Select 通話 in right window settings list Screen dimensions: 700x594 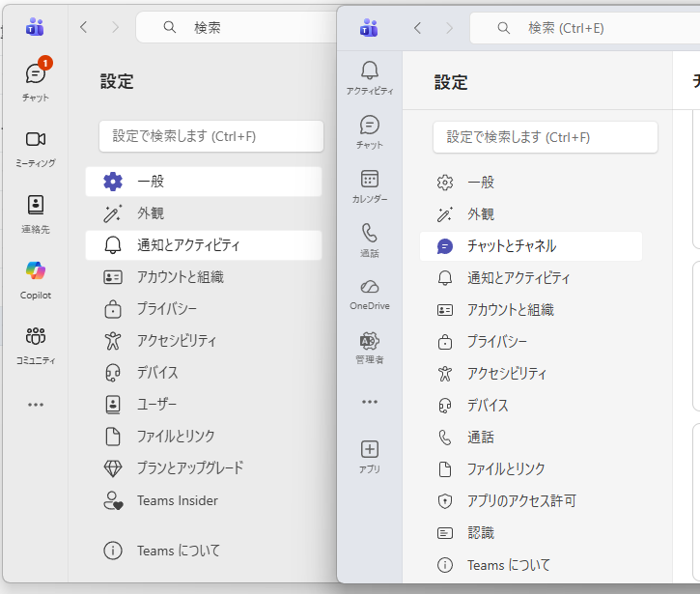[531, 438]
